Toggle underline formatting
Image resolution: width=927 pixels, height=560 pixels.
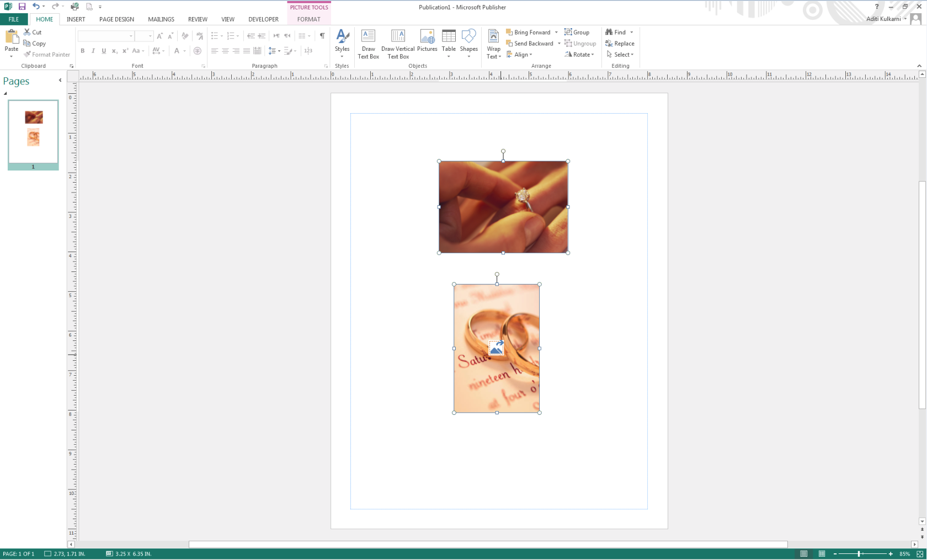click(104, 51)
